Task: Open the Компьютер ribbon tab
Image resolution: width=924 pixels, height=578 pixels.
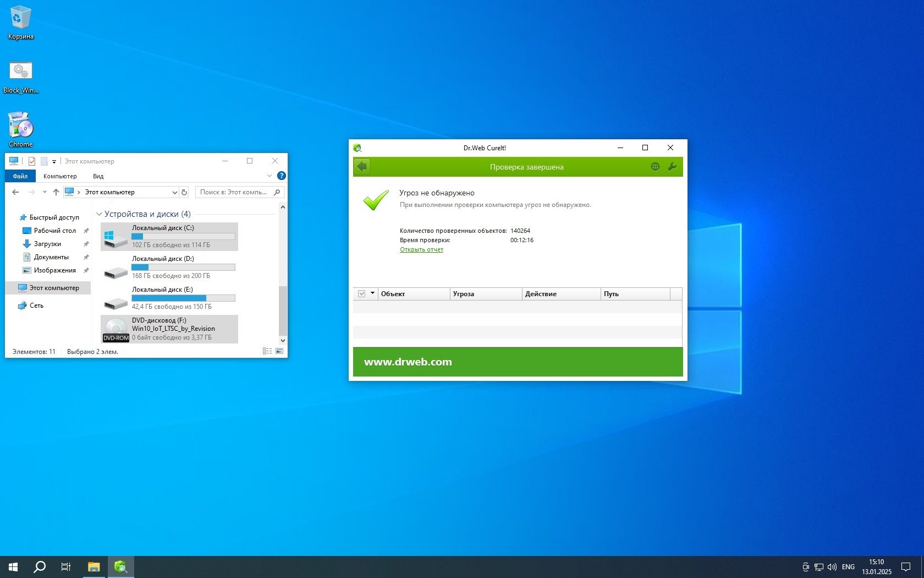Action: coord(60,176)
